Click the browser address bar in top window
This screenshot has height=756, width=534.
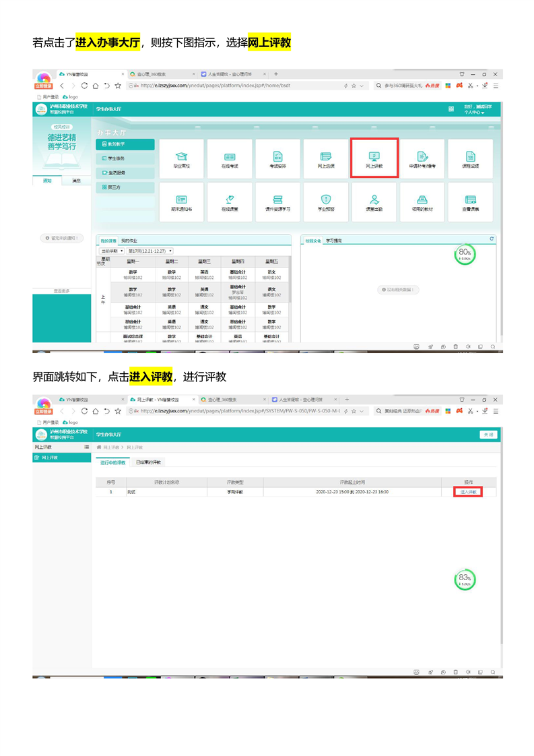pyautogui.click(x=236, y=86)
